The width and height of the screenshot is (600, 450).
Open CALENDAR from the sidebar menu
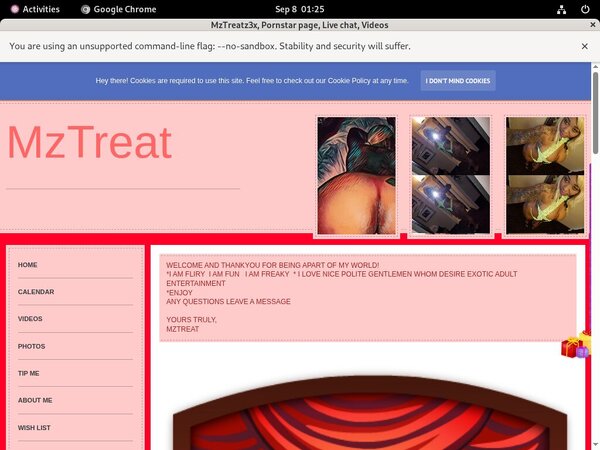[36, 292]
